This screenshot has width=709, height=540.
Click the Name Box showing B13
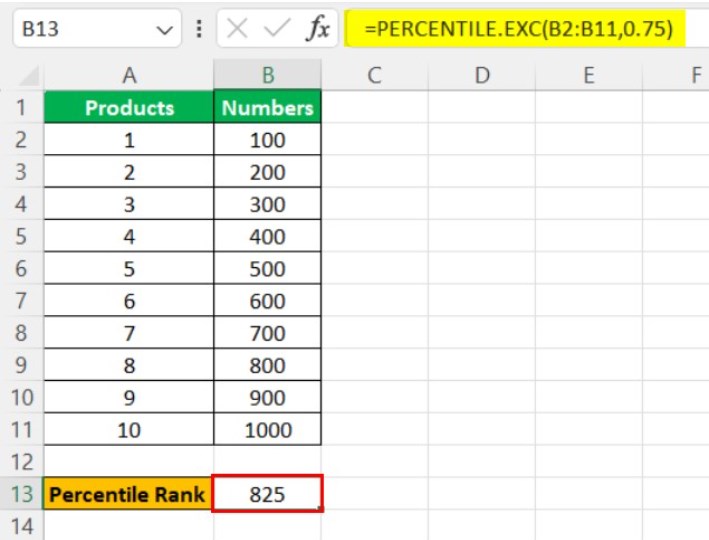(x=97, y=29)
